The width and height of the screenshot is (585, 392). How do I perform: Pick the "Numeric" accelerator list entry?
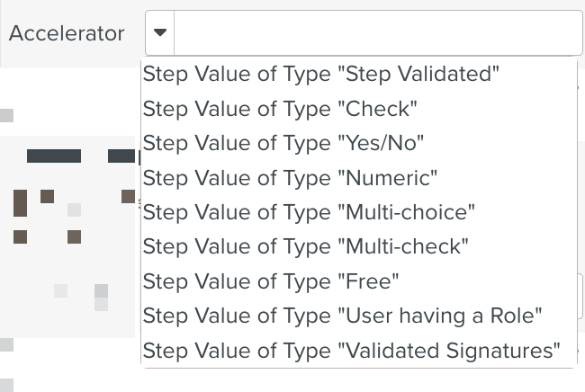point(290,178)
